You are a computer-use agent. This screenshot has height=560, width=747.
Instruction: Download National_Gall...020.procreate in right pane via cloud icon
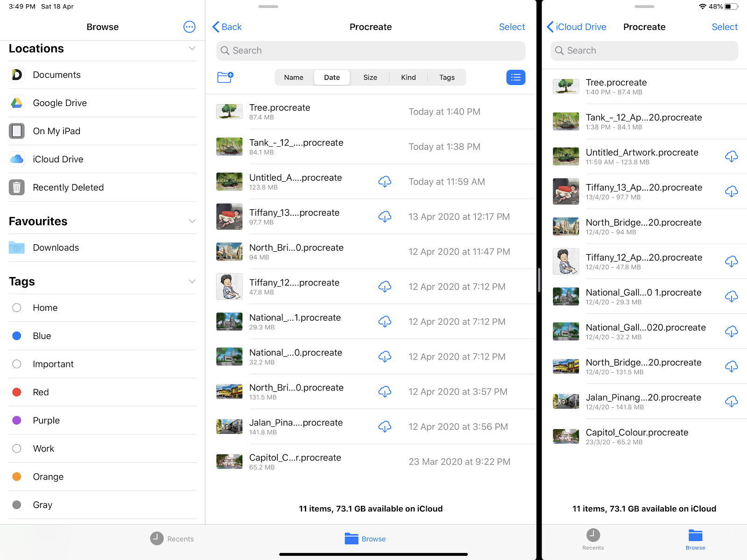click(x=731, y=332)
